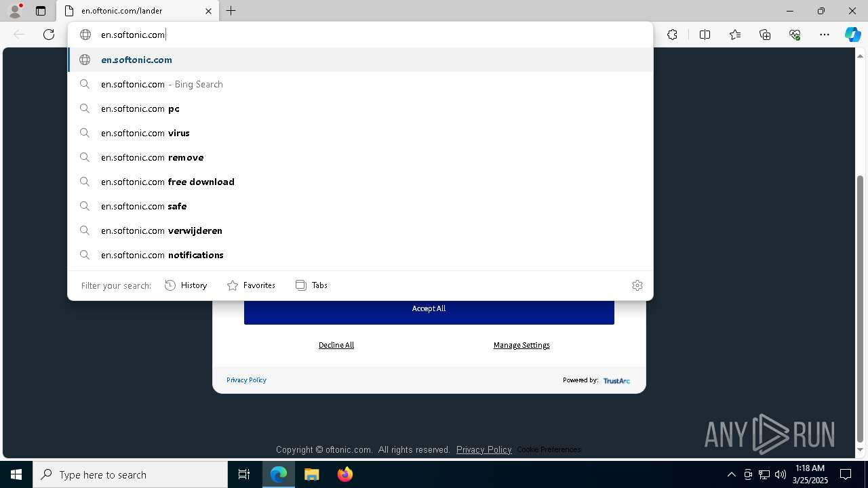Click the TrustArc logo

point(616,380)
